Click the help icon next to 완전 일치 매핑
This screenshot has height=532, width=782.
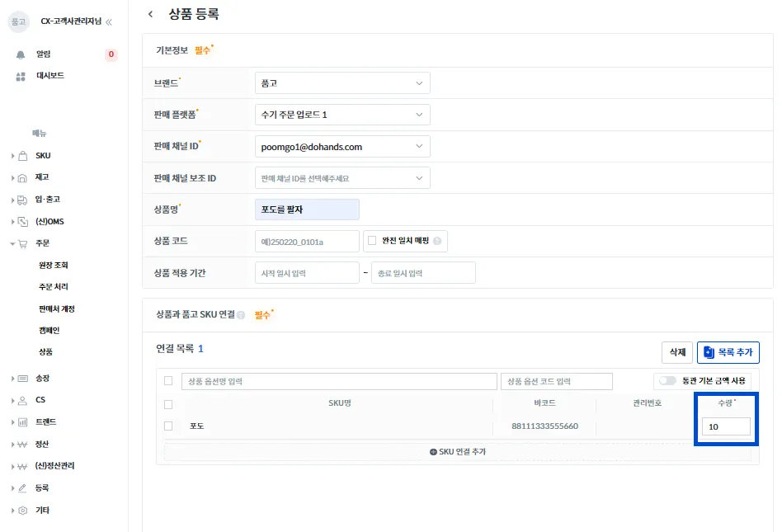(x=437, y=241)
